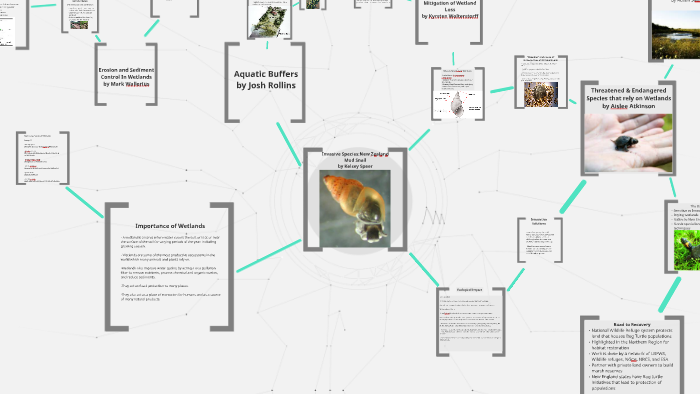Select the bullet 'National Wildlife Refuge system protects land'
Screen dimensions: 700x394
click(630, 333)
